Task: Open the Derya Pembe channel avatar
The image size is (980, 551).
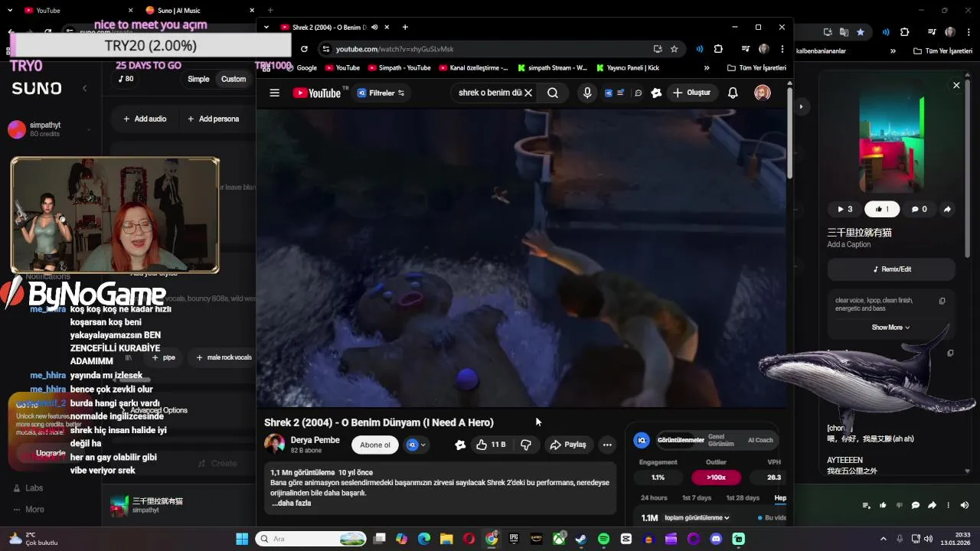Action: (274, 445)
